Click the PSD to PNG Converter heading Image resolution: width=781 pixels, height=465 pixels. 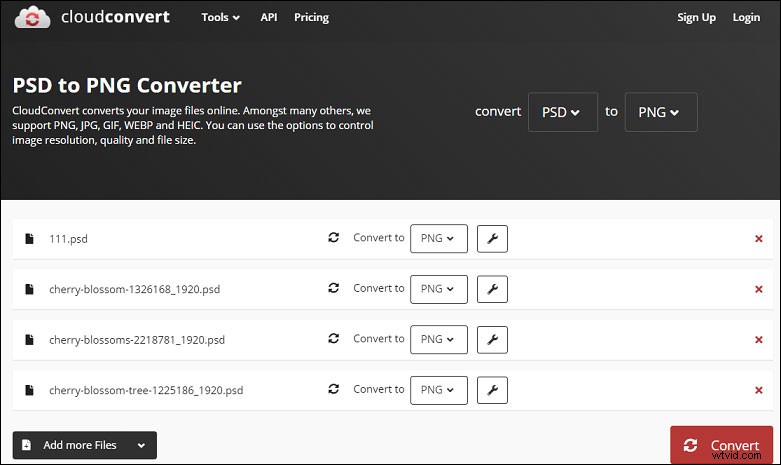[x=127, y=85]
